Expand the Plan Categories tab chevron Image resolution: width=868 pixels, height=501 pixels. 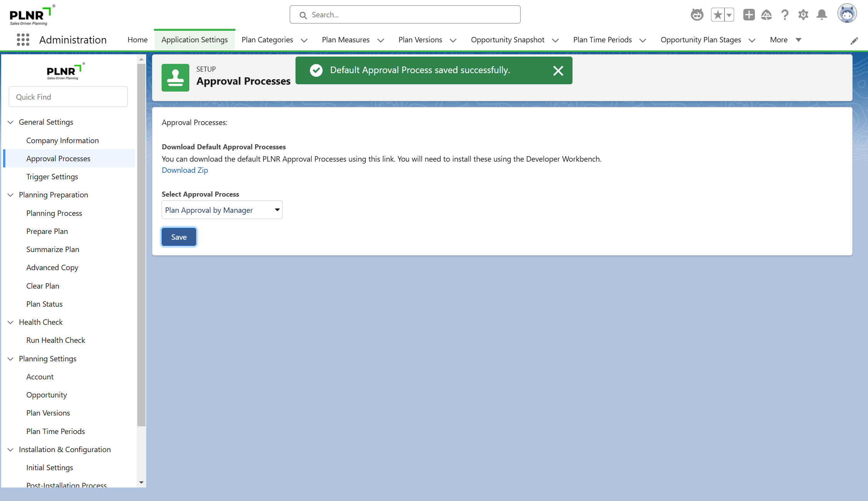(304, 40)
